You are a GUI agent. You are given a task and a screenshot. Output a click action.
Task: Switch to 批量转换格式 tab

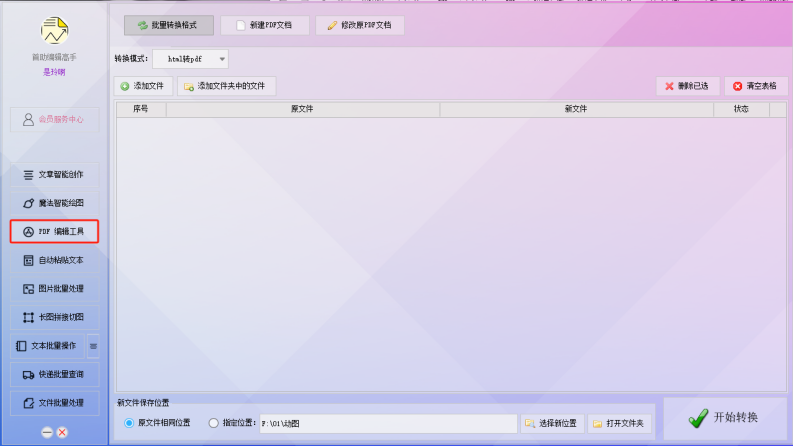pos(169,25)
